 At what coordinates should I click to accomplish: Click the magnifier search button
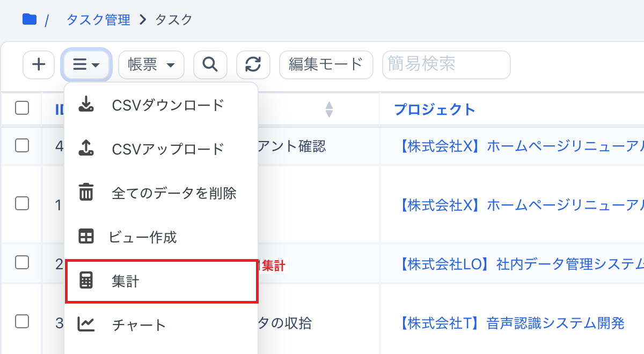(x=210, y=65)
